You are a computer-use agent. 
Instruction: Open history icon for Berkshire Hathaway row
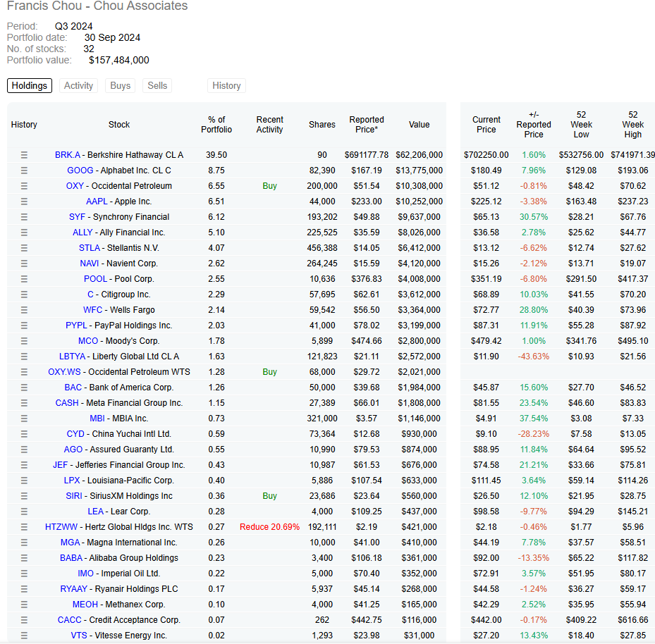tap(24, 155)
